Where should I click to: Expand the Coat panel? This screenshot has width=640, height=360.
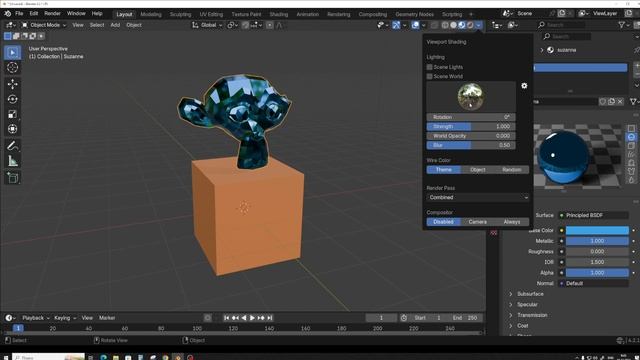click(x=522, y=326)
